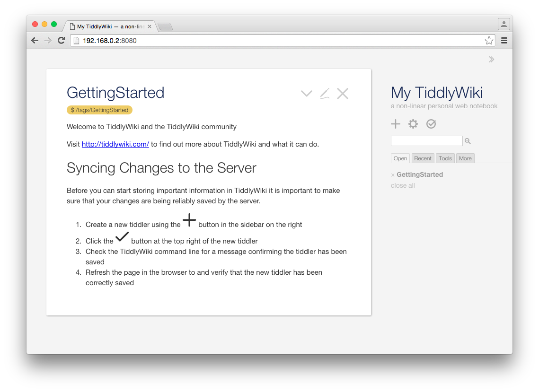This screenshot has height=392, width=539.
Task: Click the close all link
Action: [403, 185]
